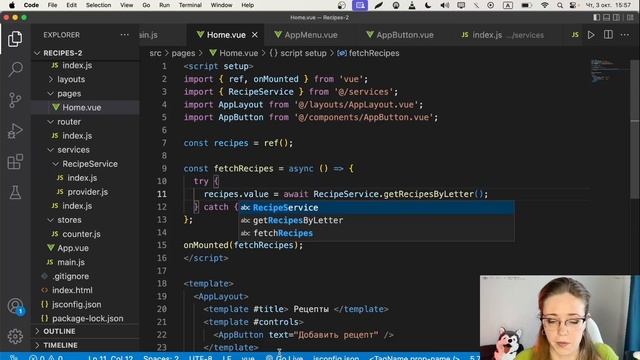Toggle the bottom panel layout icon
This screenshot has height=360, width=640.
(607, 18)
